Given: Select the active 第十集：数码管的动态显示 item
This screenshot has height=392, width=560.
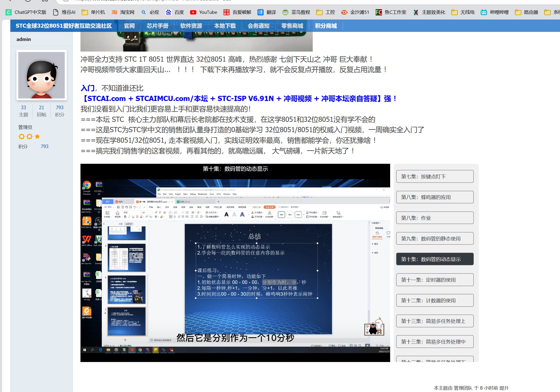Looking at the screenshot, I should [x=435, y=259].
